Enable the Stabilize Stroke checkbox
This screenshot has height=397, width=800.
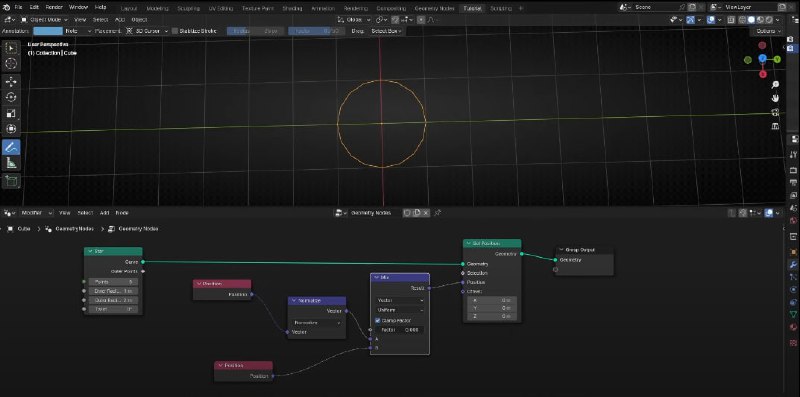click(x=175, y=31)
